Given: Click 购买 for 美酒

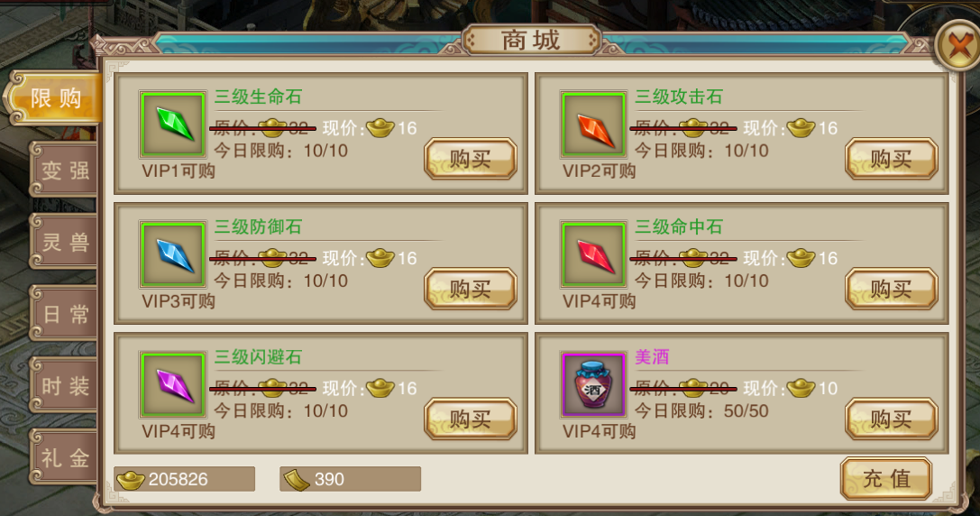Looking at the screenshot, I should pos(892,419).
